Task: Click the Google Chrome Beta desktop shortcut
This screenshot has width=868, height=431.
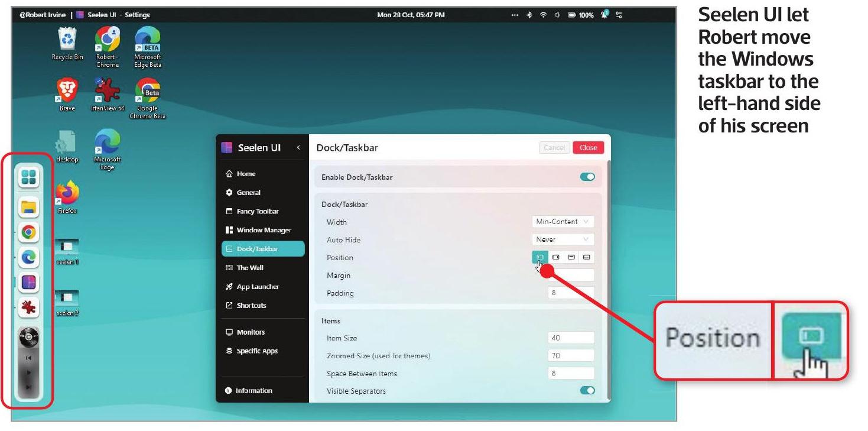Action: (147, 98)
